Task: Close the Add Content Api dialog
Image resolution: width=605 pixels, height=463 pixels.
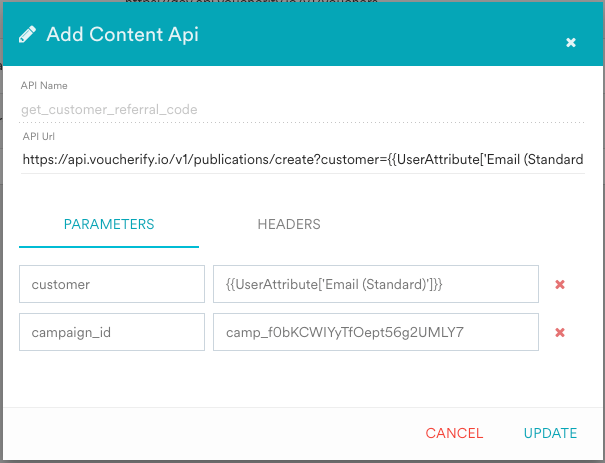Action: pos(571,42)
